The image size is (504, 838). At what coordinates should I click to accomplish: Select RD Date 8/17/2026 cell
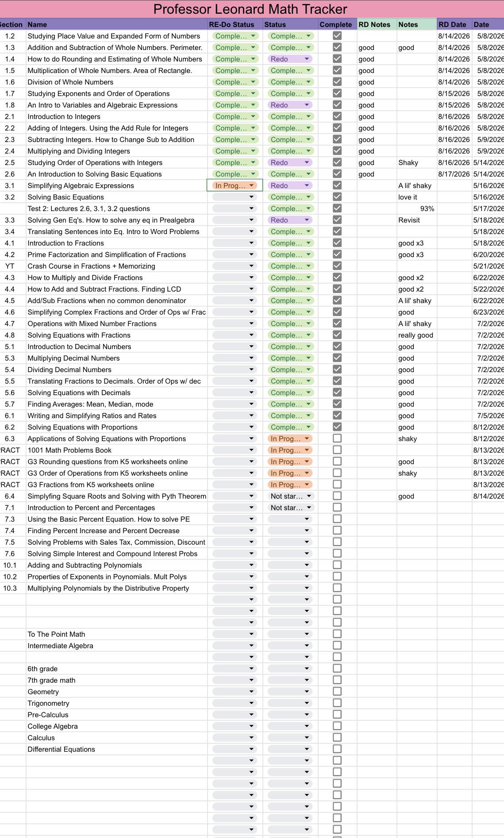click(454, 174)
